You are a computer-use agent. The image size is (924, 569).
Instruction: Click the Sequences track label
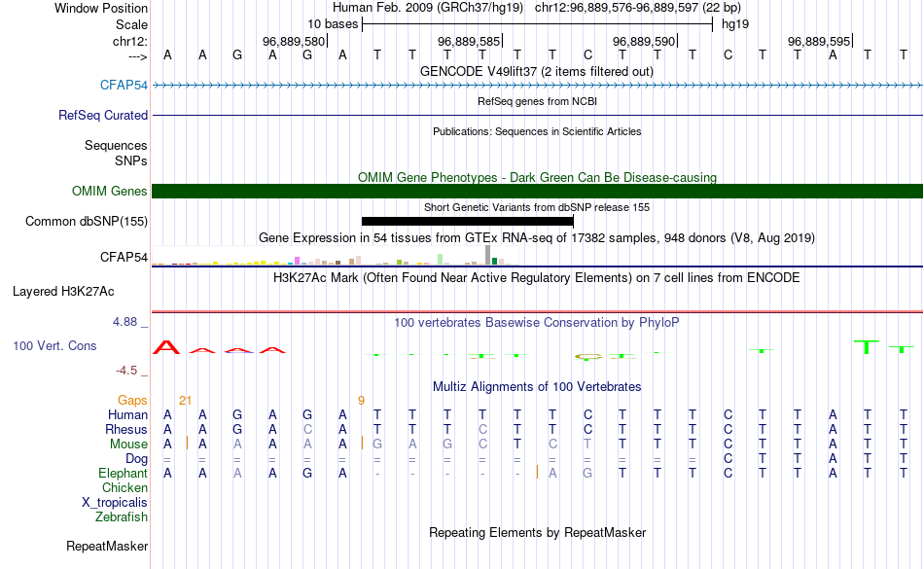point(116,146)
